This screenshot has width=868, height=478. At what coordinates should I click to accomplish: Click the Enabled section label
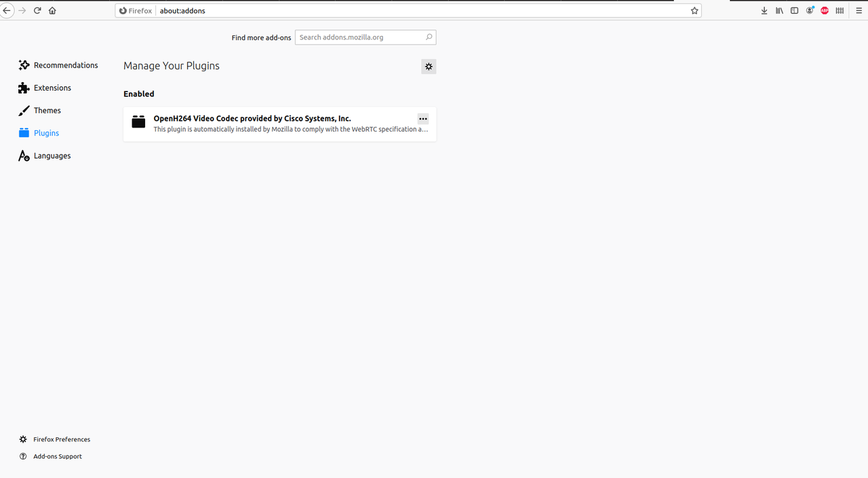(139, 94)
